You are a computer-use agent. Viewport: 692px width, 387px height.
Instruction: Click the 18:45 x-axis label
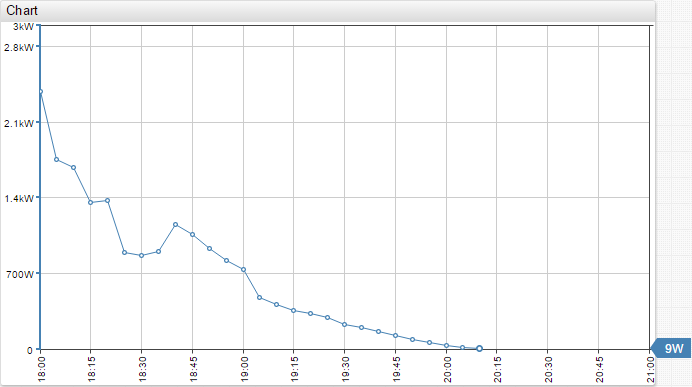pyautogui.click(x=193, y=369)
